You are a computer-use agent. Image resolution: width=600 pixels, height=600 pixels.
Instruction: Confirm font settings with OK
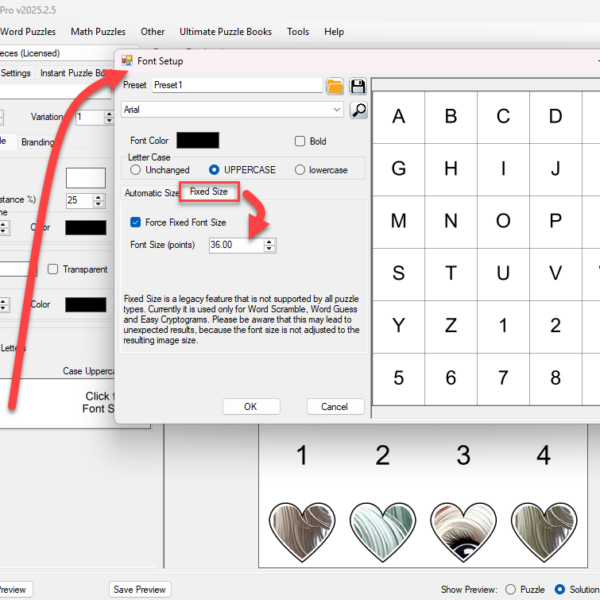tap(250, 407)
